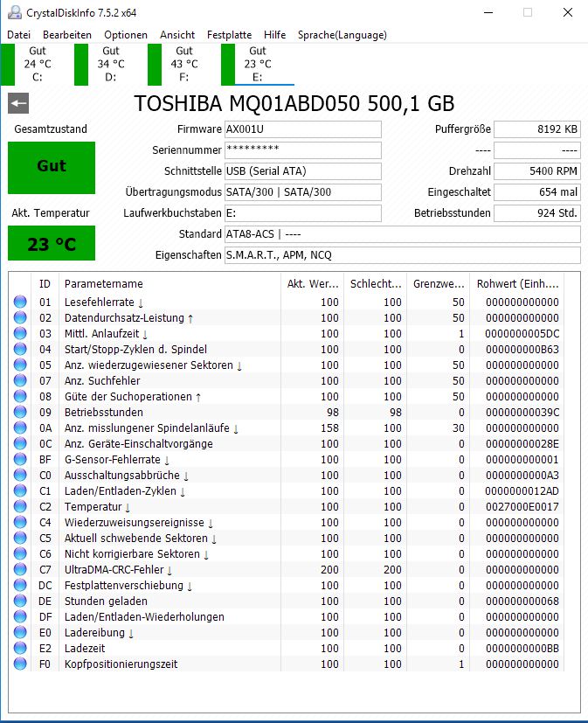Open the Sprache(Language) menu
This screenshot has height=723, width=588.
click(x=342, y=35)
